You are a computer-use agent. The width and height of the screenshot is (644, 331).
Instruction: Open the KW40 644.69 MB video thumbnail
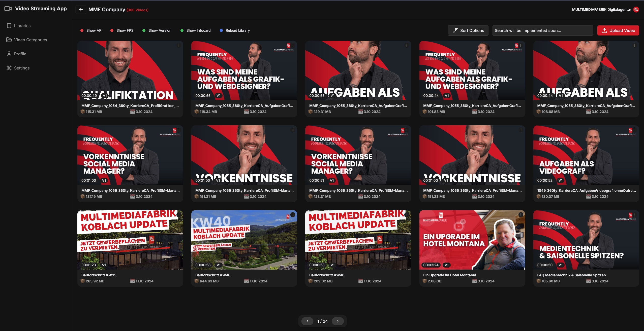[x=244, y=240]
